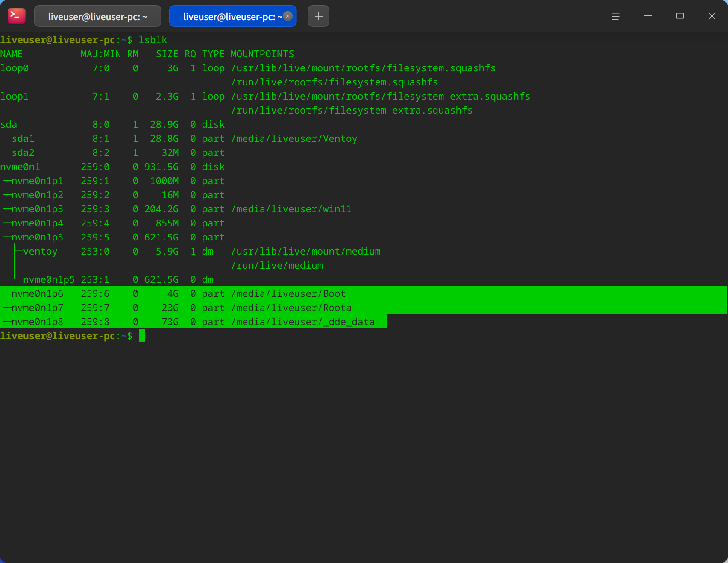The image size is (728, 563).
Task: Click the ventoy dm device name
Action: (40, 252)
